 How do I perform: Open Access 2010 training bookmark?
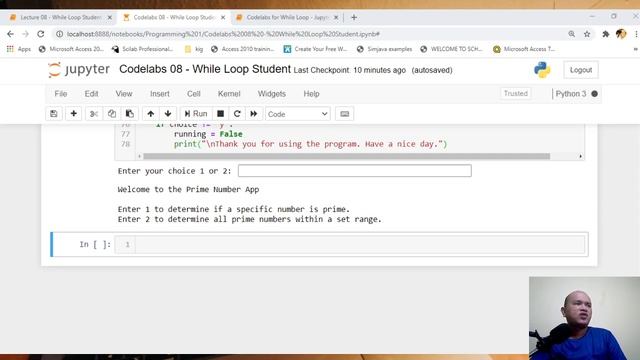point(243,49)
